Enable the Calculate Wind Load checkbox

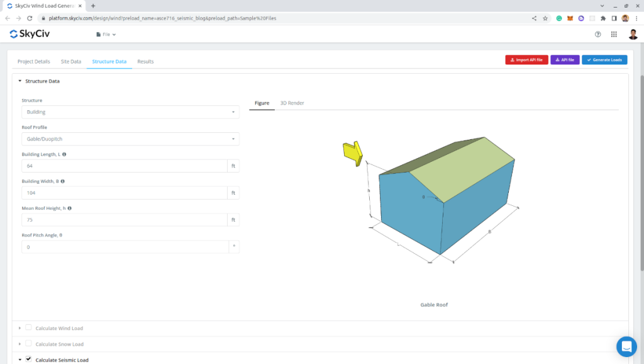point(28,327)
